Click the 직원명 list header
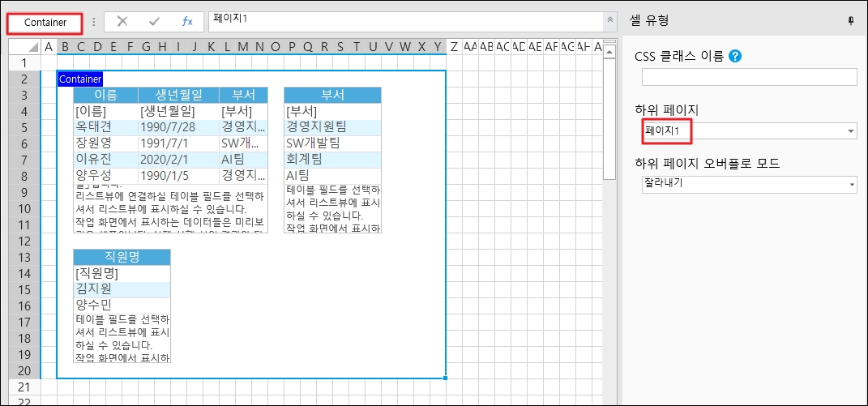Viewport: 868px width, 406px height. click(122, 257)
